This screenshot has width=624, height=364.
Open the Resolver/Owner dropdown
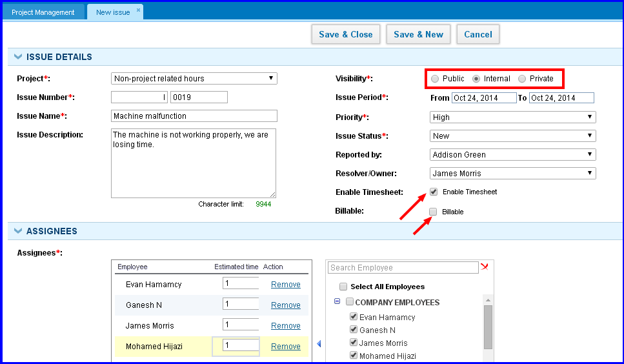512,173
